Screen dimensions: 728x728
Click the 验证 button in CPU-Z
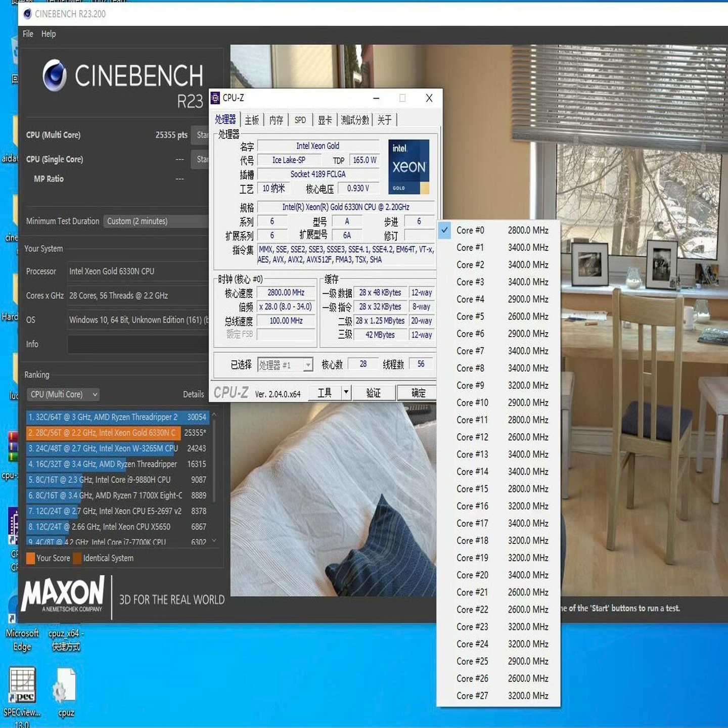pos(374,393)
